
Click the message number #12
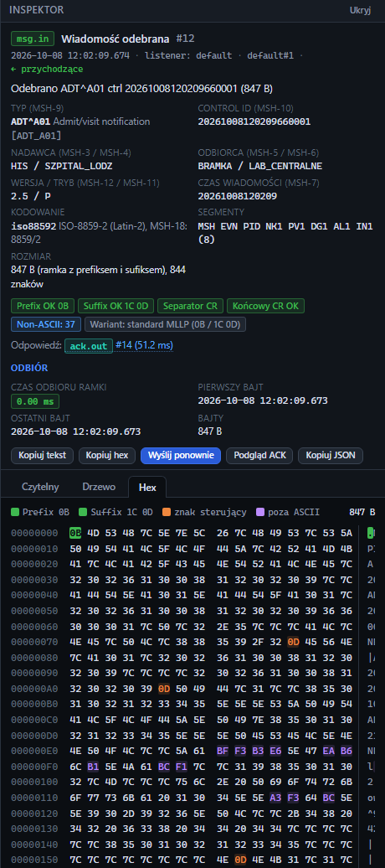[185, 39]
